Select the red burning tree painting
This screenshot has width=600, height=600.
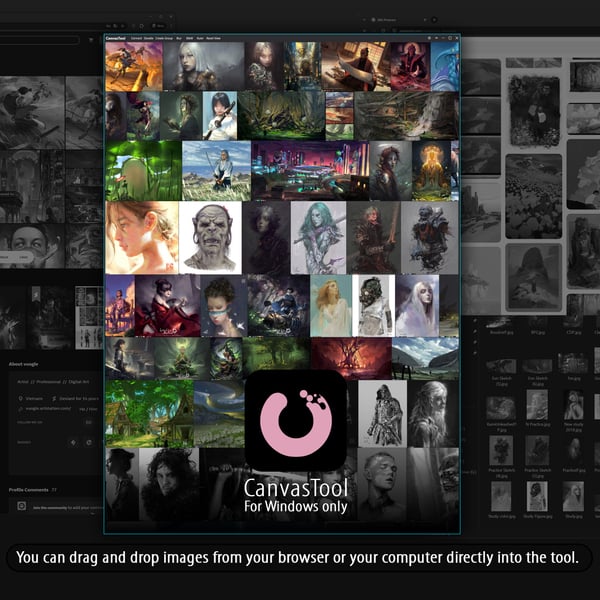click(351, 358)
